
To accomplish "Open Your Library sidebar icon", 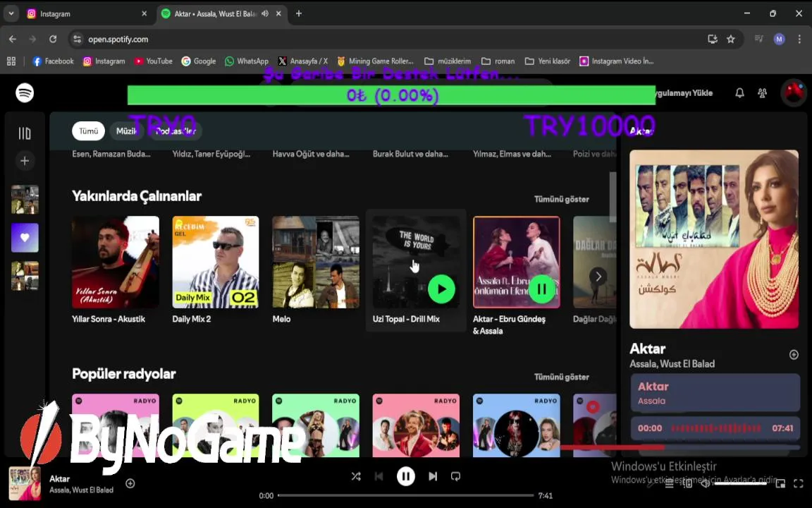I will point(25,133).
